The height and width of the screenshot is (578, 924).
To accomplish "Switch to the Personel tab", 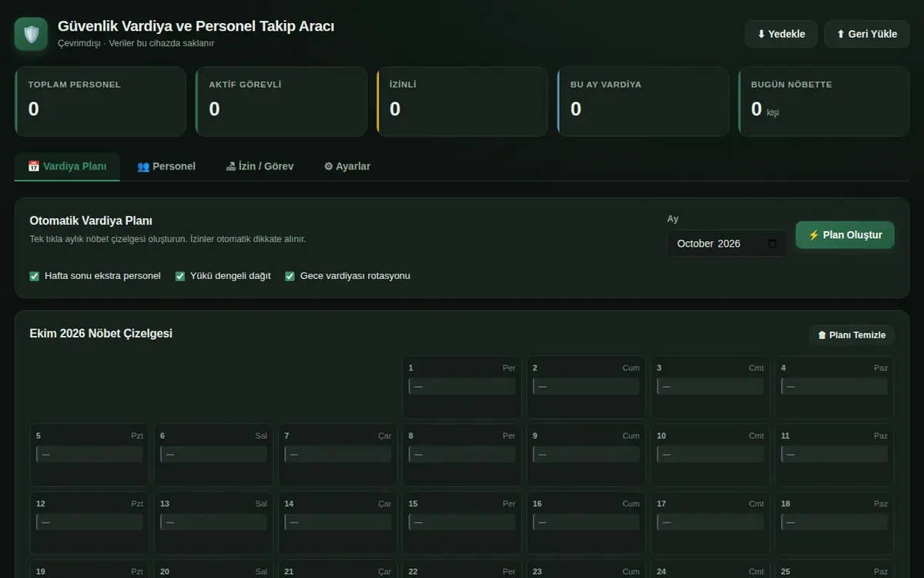I will tap(166, 166).
